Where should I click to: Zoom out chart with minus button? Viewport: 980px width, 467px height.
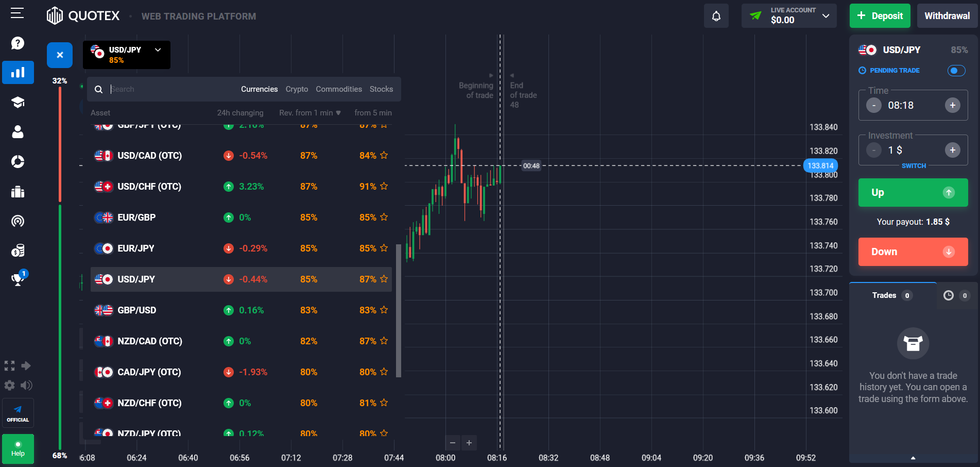tap(453, 443)
